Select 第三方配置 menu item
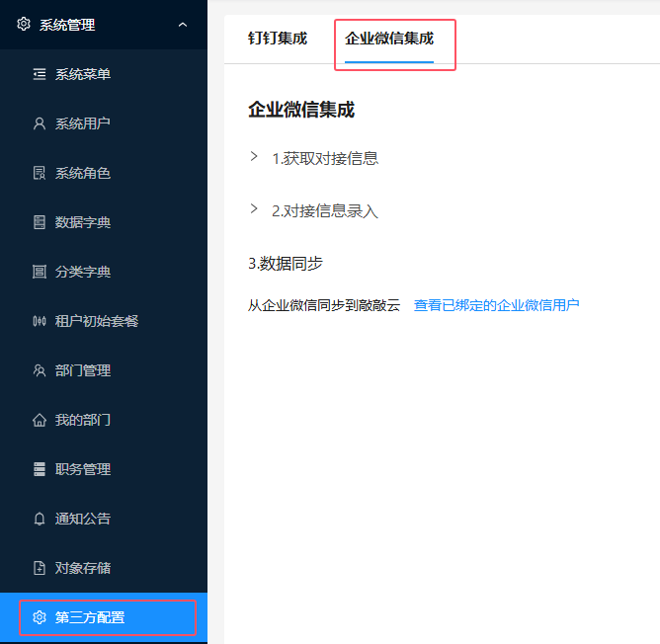The image size is (660, 644). pos(104,617)
